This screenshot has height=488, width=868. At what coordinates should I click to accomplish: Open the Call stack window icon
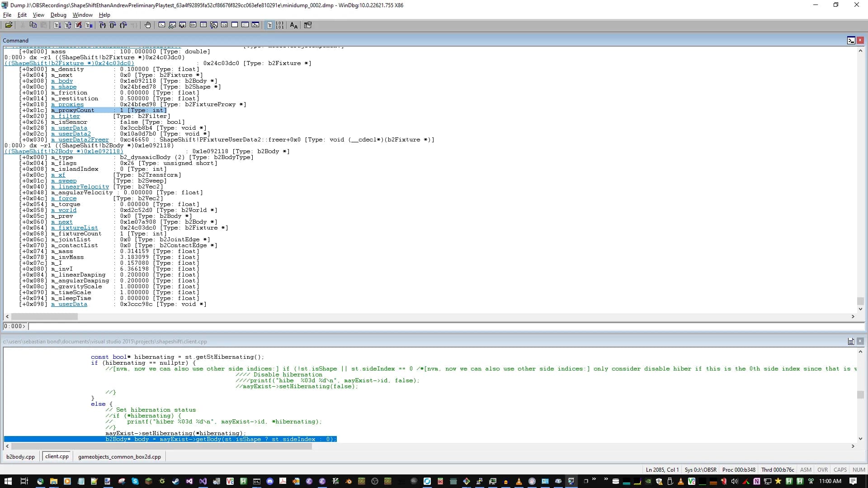[214, 25]
